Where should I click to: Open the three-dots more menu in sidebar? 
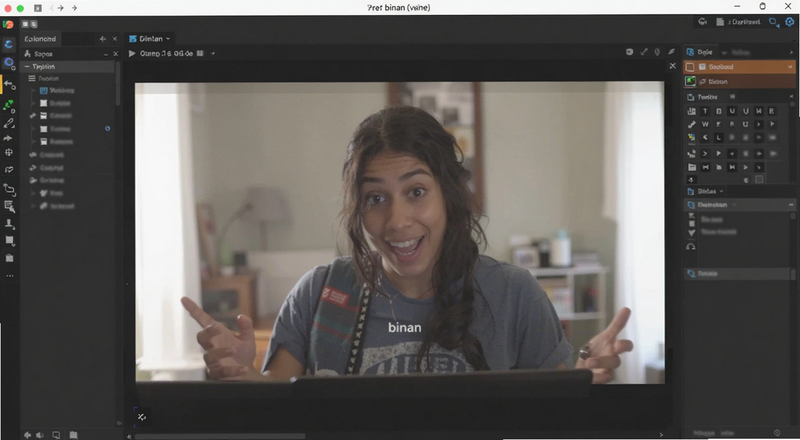(x=9, y=276)
